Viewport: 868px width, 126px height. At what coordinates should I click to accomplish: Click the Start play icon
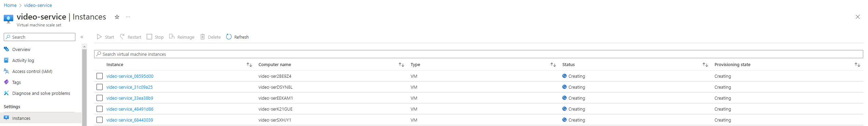99,37
